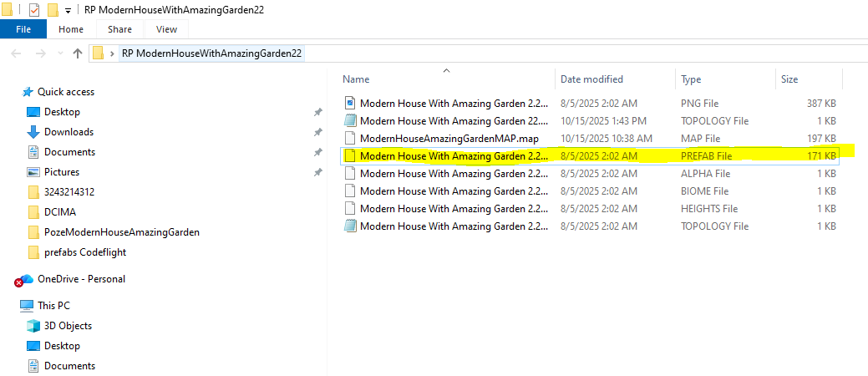Open the Home ribbon tab
This screenshot has height=376, width=868.
click(71, 29)
